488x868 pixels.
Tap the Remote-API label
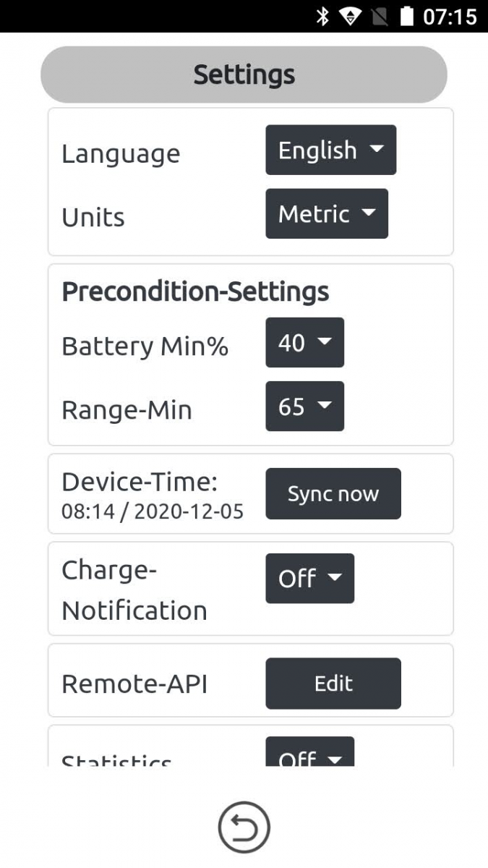(x=134, y=684)
